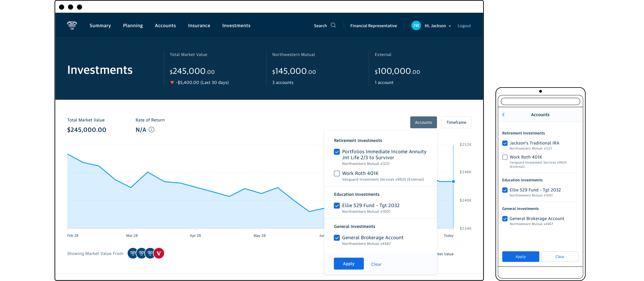Uncheck Ellie 529 Fund on mobile
The image size is (644, 281).
505,190
